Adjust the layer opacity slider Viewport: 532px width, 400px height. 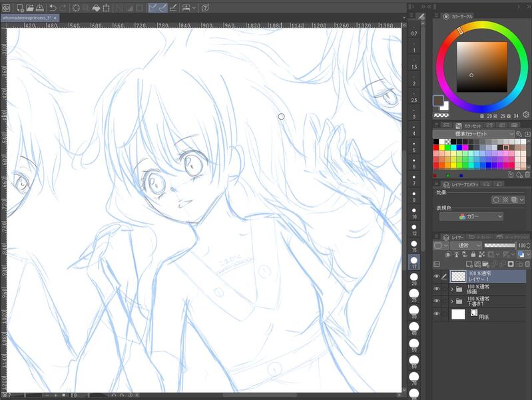[500, 246]
